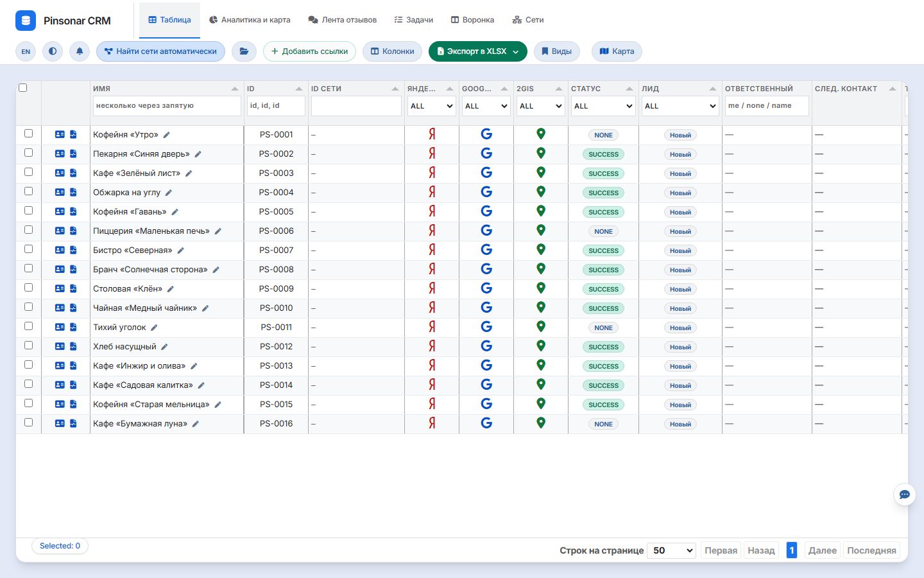Open card icon for Бистро «Северная»
Image resolution: width=924 pixels, height=578 pixels.
(60, 250)
